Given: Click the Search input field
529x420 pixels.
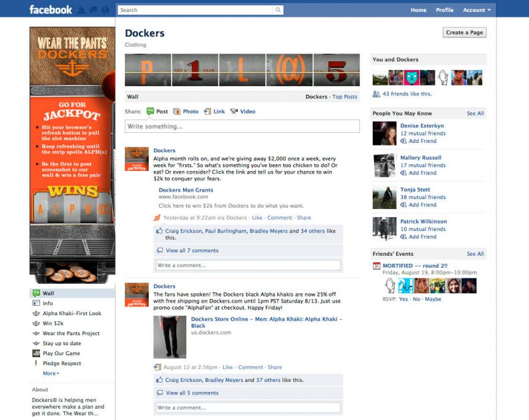Looking at the screenshot, I should [196, 10].
